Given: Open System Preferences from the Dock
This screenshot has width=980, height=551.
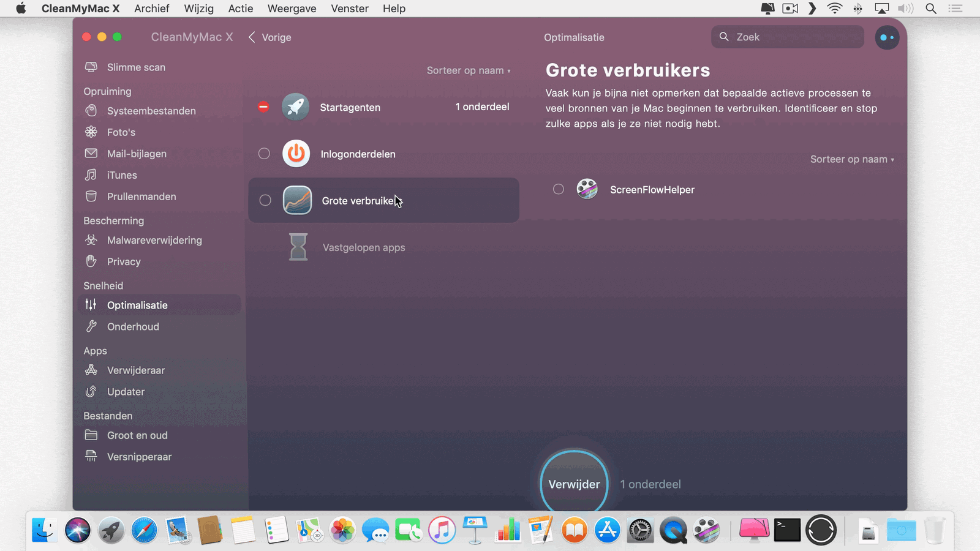Looking at the screenshot, I should (640, 530).
